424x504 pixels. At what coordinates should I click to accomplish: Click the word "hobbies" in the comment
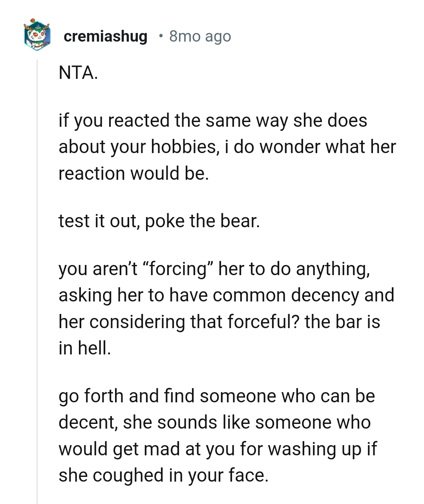(x=183, y=147)
